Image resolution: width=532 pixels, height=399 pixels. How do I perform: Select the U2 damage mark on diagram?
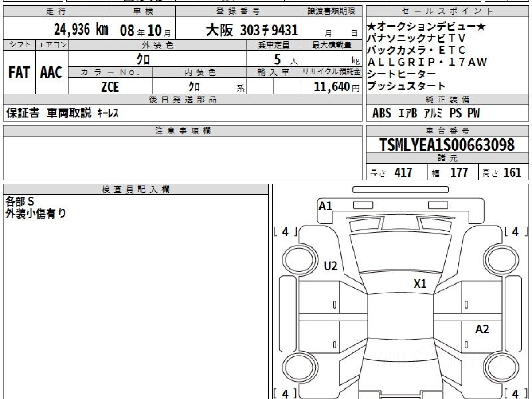(x=331, y=266)
